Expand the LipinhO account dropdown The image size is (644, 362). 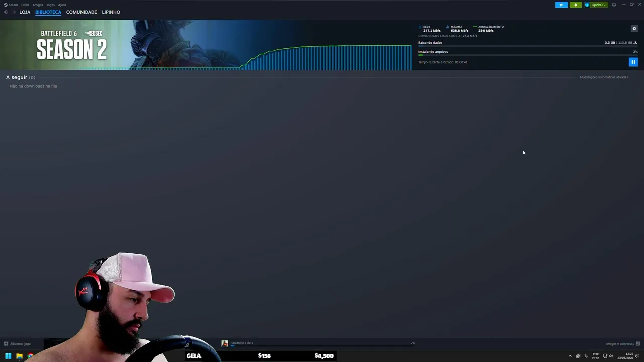pyautogui.click(x=599, y=5)
